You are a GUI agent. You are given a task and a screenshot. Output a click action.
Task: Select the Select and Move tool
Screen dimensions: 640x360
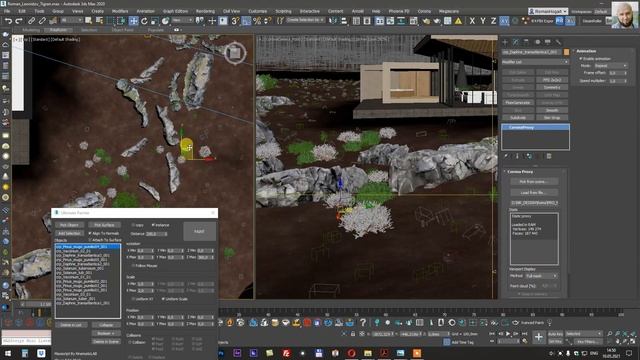(x=133, y=20)
